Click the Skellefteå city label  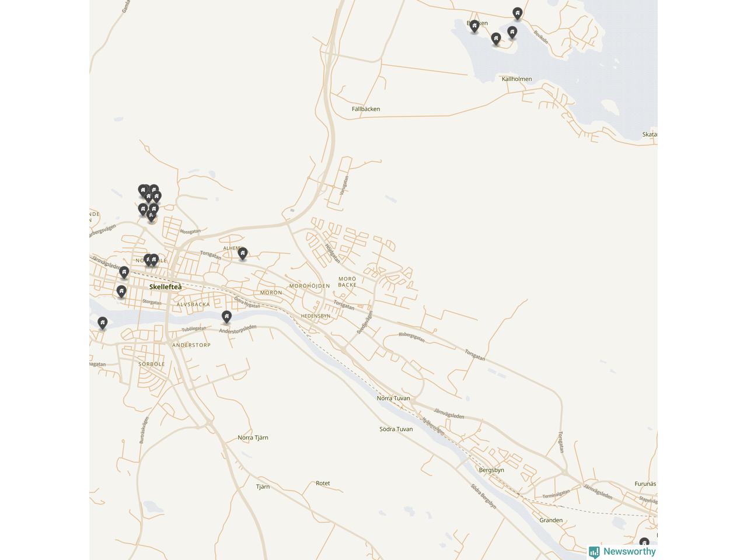point(165,287)
